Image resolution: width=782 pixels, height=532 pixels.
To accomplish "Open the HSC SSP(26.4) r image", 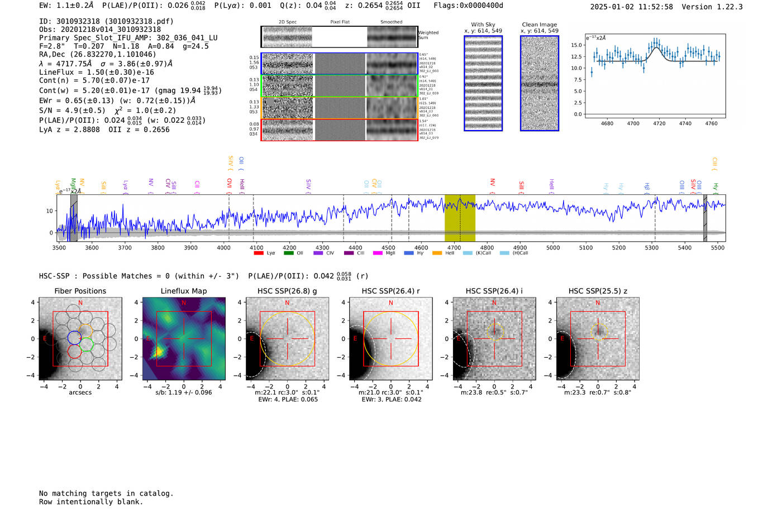I will (x=390, y=339).
